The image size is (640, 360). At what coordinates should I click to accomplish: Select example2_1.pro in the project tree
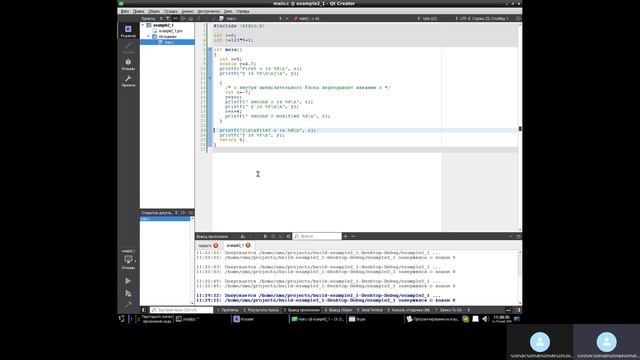click(167, 31)
